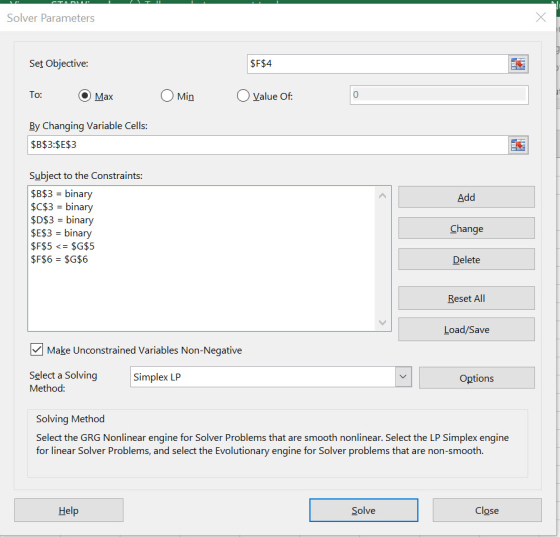Click the constraints list scroll down arrow
Image resolution: width=560 pixels, height=537 pixels.
click(x=382, y=322)
